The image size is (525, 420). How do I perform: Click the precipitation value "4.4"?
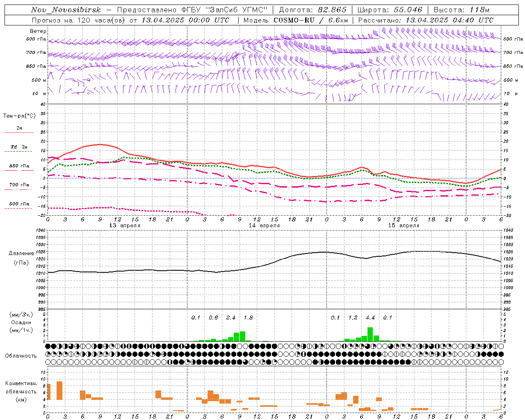[x=370, y=318]
